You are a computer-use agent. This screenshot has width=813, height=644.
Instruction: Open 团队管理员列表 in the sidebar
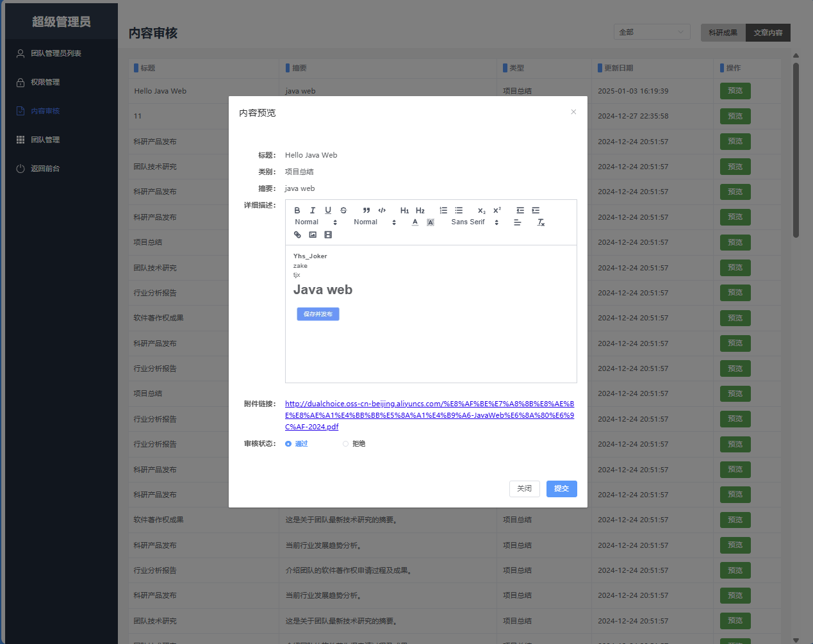[x=56, y=53]
